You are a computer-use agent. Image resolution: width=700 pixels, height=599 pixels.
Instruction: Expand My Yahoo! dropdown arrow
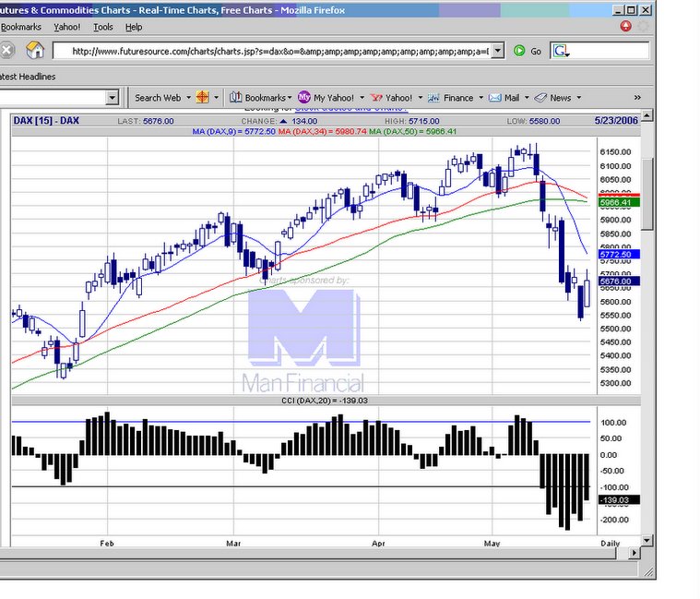click(x=362, y=98)
